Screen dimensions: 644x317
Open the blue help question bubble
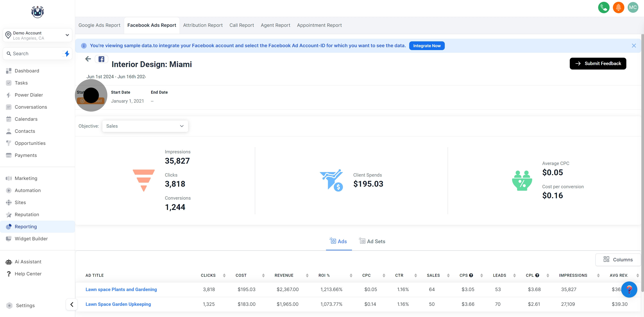[x=629, y=290]
